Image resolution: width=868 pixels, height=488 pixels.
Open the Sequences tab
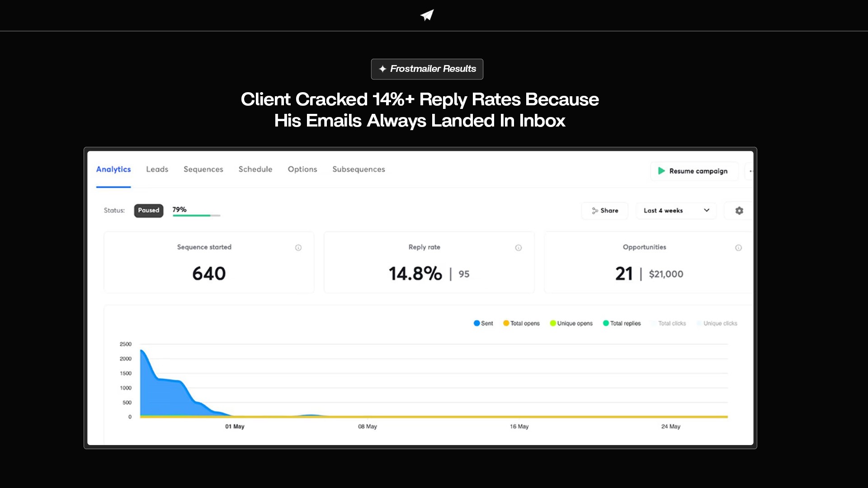tap(203, 169)
